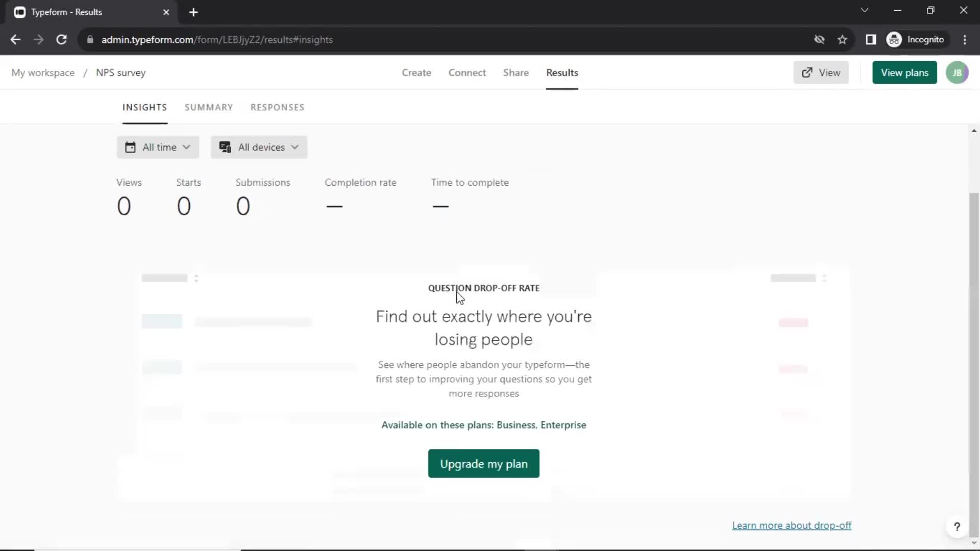Click the Completion rate label

(x=360, y=182)
